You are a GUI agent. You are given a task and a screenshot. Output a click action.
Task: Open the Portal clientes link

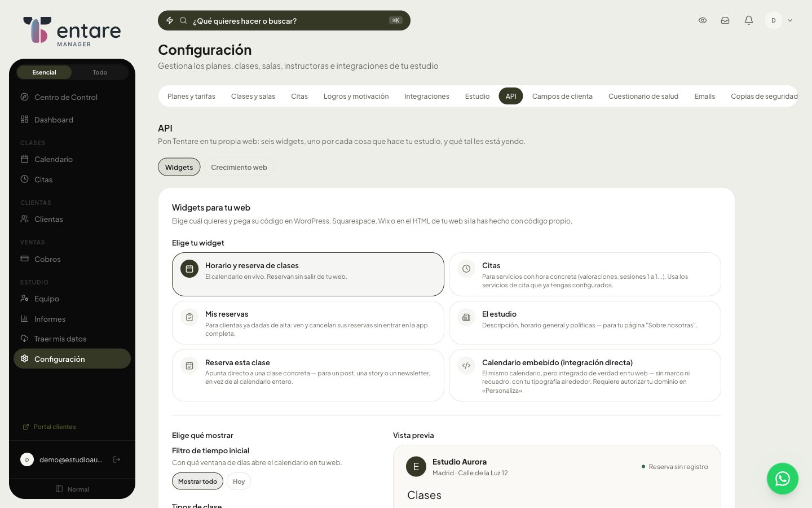point(49,427)
